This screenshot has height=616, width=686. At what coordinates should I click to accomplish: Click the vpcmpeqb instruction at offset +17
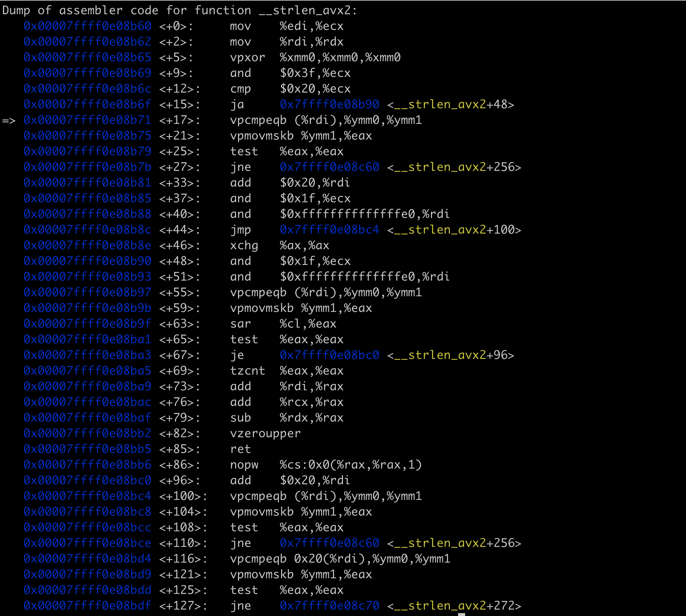tap(258, 120)
